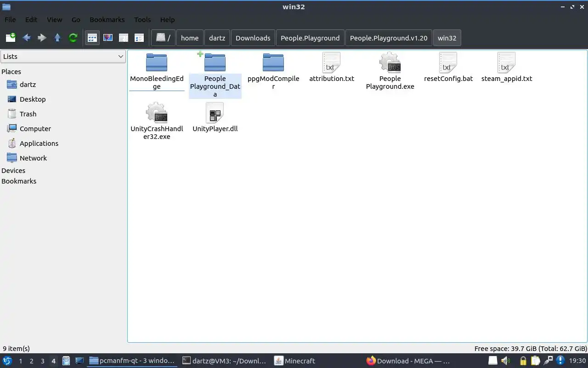
Task: Navigate to the People.Playground.v1.20 path segment
Action: click(389, 38)
